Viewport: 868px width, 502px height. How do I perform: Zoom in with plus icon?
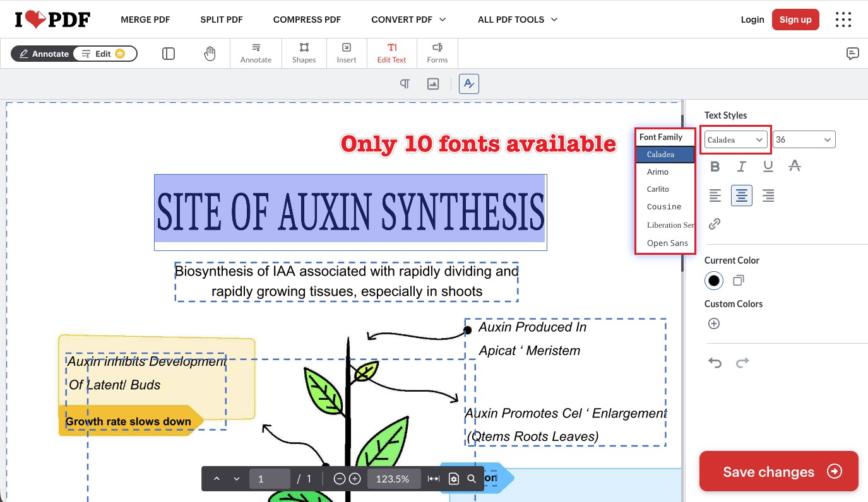355,479
